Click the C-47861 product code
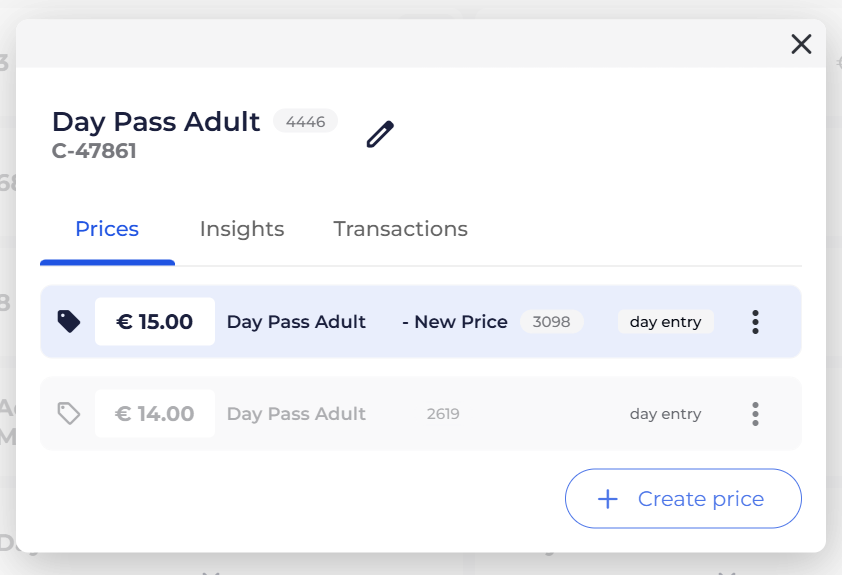The width and height of the screenshot is (842, 575). 94,152
